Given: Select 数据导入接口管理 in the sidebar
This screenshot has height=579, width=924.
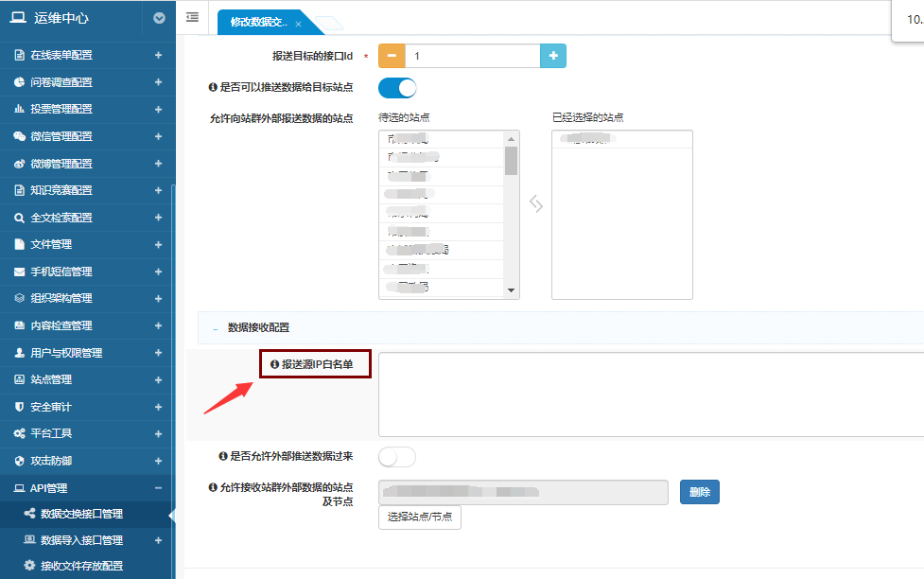Looking at the screenshot, I should (81, 540).
